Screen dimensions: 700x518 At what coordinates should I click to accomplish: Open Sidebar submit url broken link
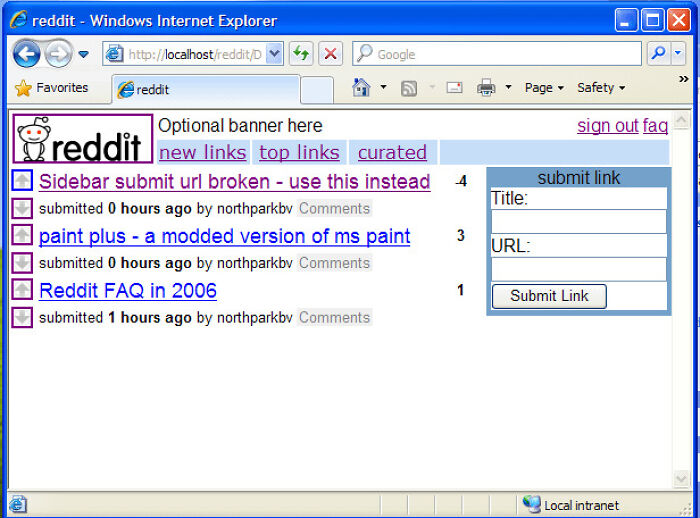point(235,182)
